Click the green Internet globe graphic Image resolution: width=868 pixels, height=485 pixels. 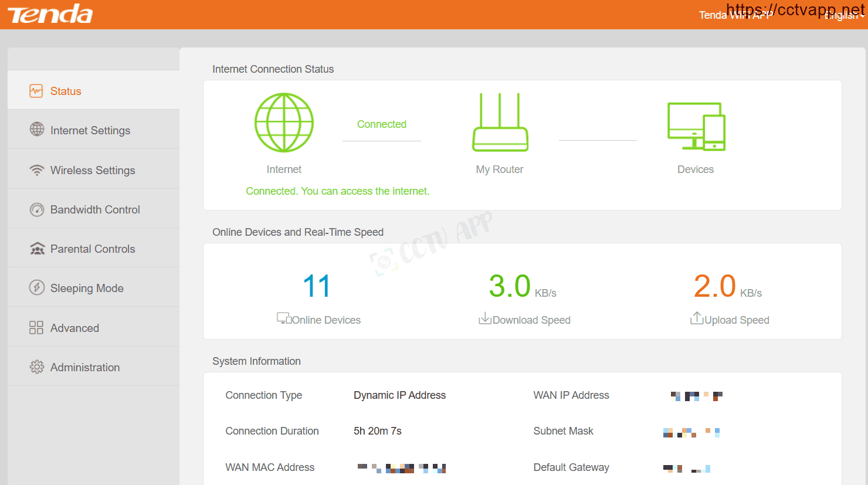[284, 123]
